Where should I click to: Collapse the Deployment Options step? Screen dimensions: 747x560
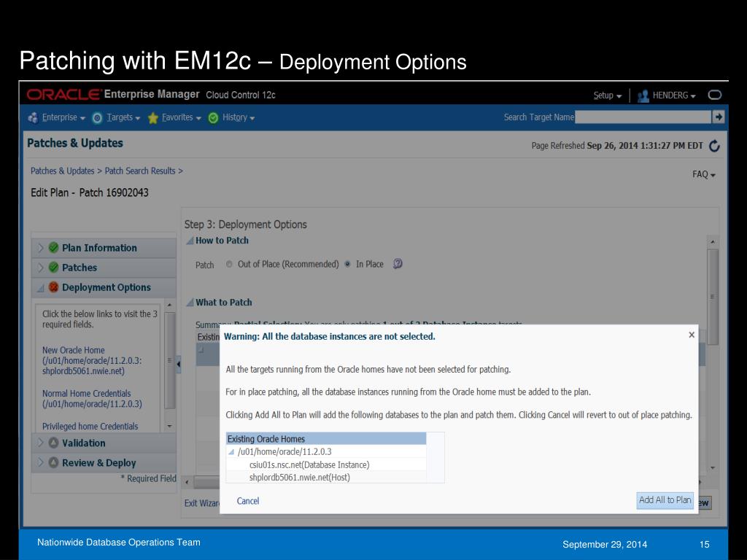[41, 287]
